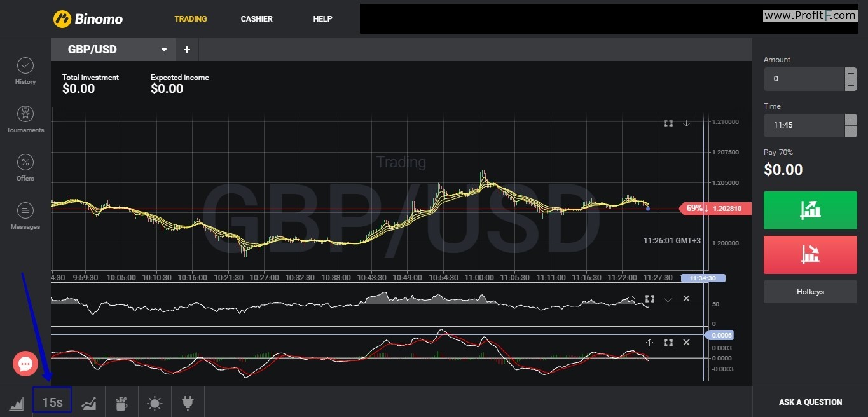Open the live chat bubble
Image resolution: width=868 pixels, height=417 pixels.
point(25,364)
